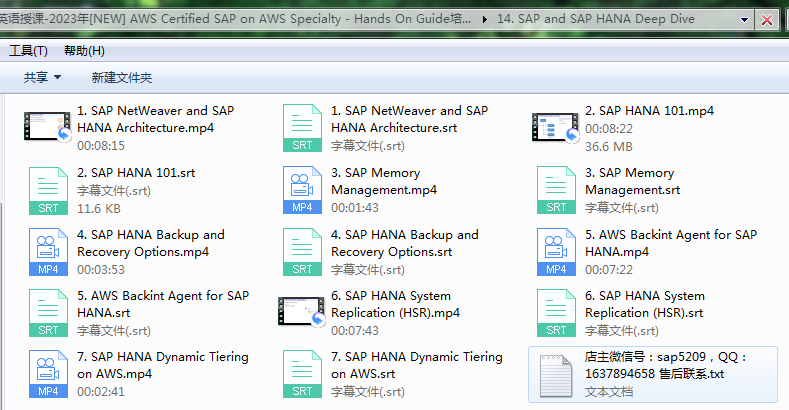Select SRT icon of 7. Dynamic Tiering on AWS.srt

point(302,374)
